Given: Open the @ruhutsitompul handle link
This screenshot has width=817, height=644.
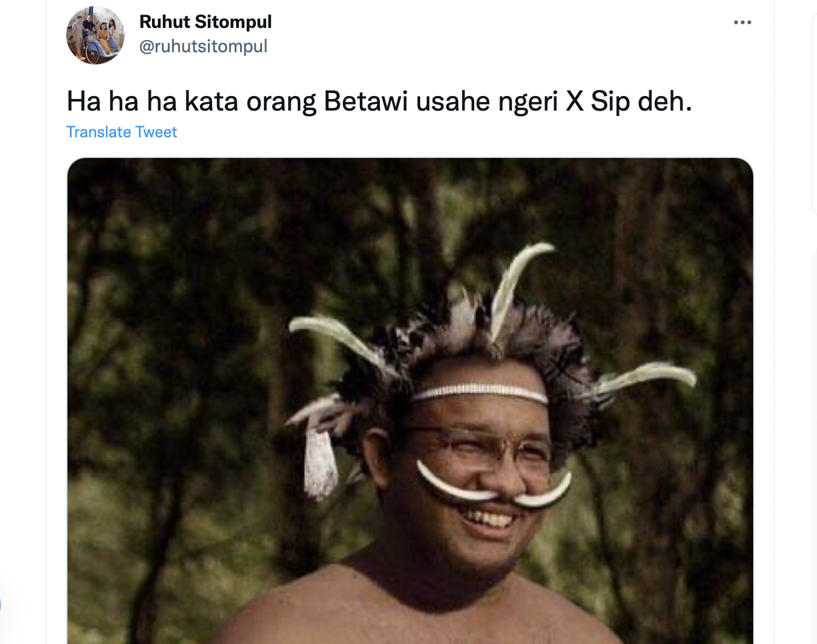Looking at the screenshot, I should [204, 46].
